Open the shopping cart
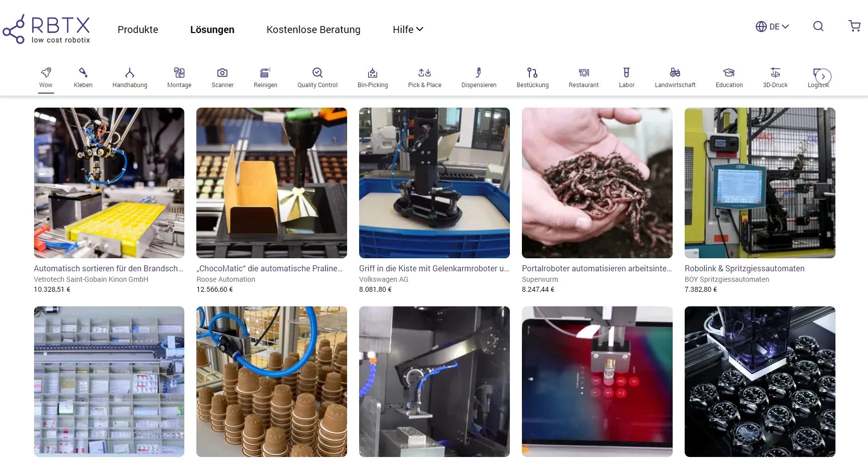This screenshot has height=461, width=868. click(x=854, y=26)
